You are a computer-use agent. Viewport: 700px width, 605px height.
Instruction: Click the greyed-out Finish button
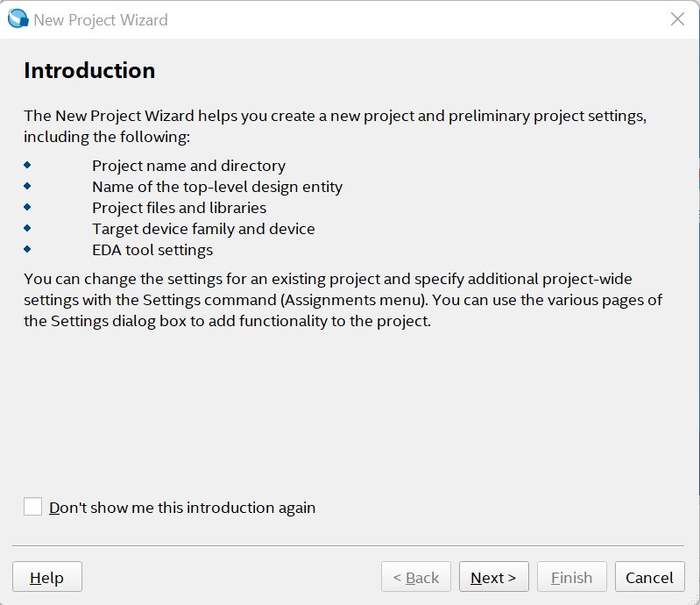coord(571,577)
